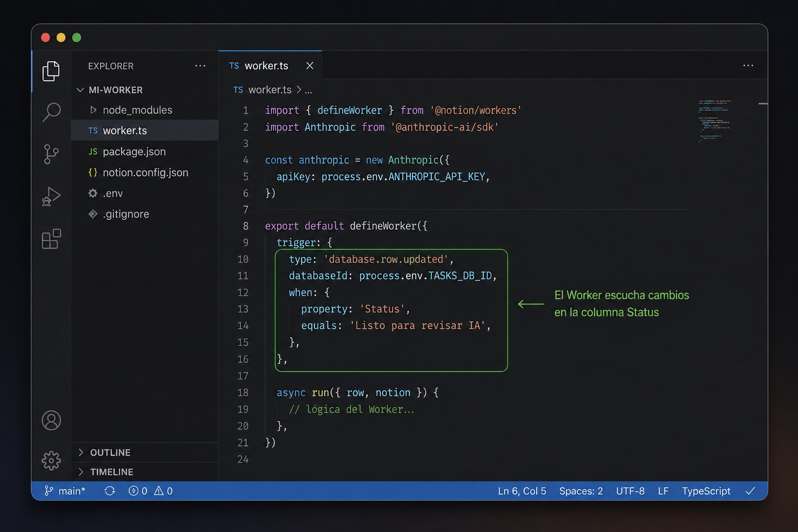Screen dimensions: 798x532
Task: Click line number 8 in gutter
Action: [246, 226]
